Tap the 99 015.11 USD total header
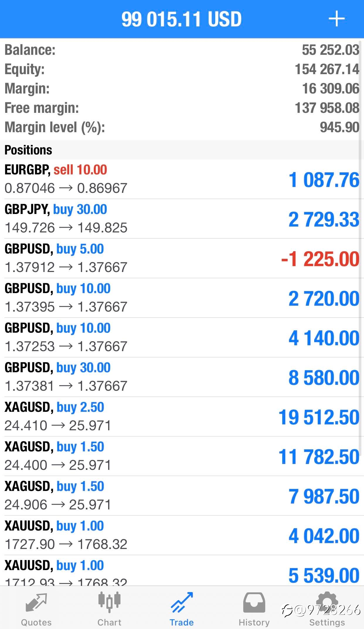Image resolution: width=364 pixels, height=629 pixels. (x=182, y=19)
